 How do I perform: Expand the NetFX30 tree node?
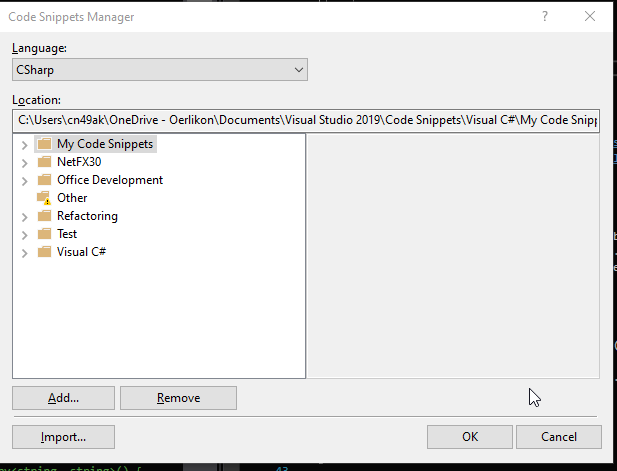point(24,162)
